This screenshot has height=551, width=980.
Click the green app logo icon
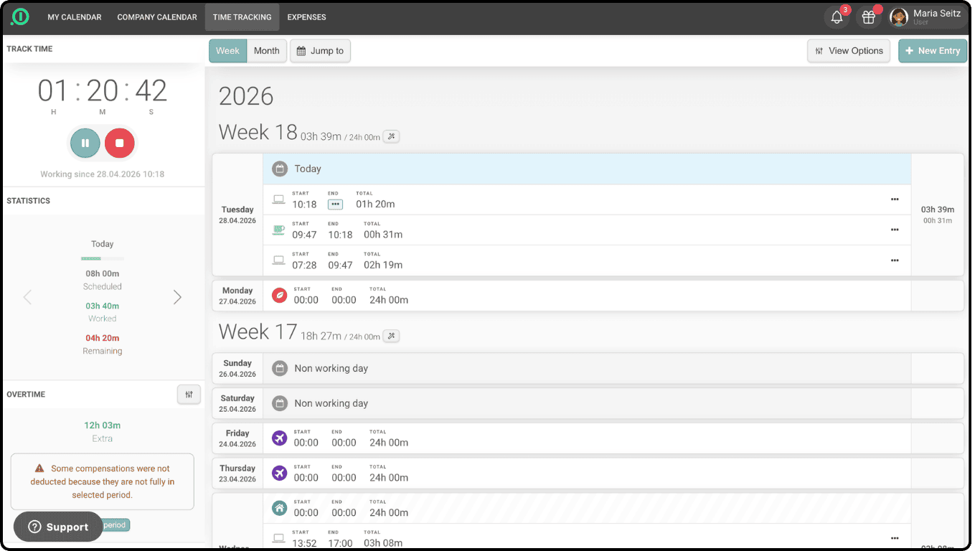(20, 17)
